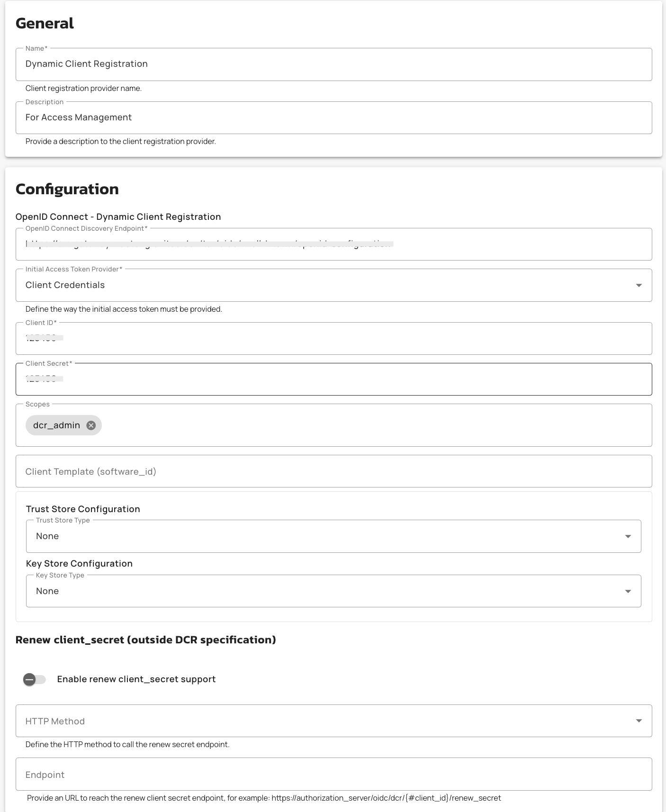Click the Enable renew client_secret support label
666x812 pixels.
[136, 679]
